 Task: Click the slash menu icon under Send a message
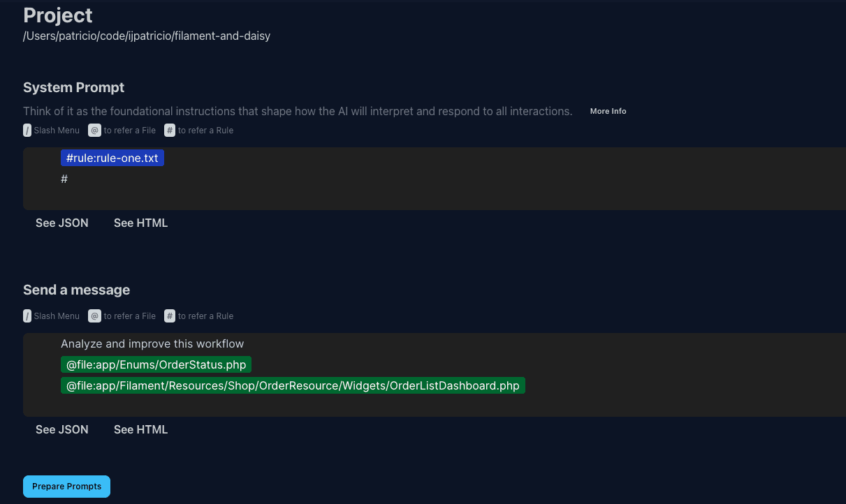tap(27, 316)
